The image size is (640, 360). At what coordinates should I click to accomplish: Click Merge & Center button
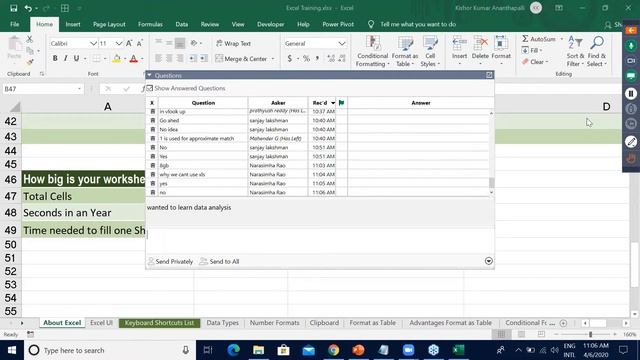coord(241,59)
